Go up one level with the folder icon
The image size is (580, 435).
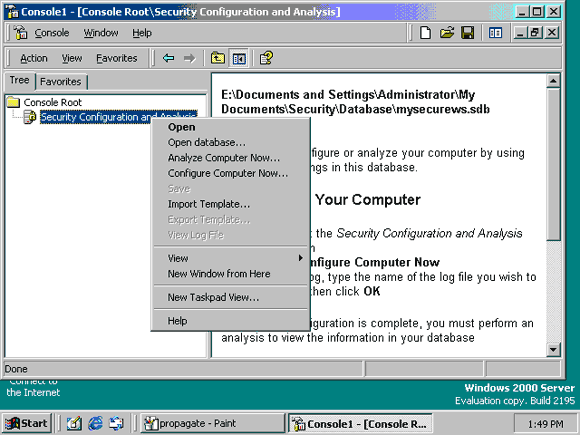218,58
